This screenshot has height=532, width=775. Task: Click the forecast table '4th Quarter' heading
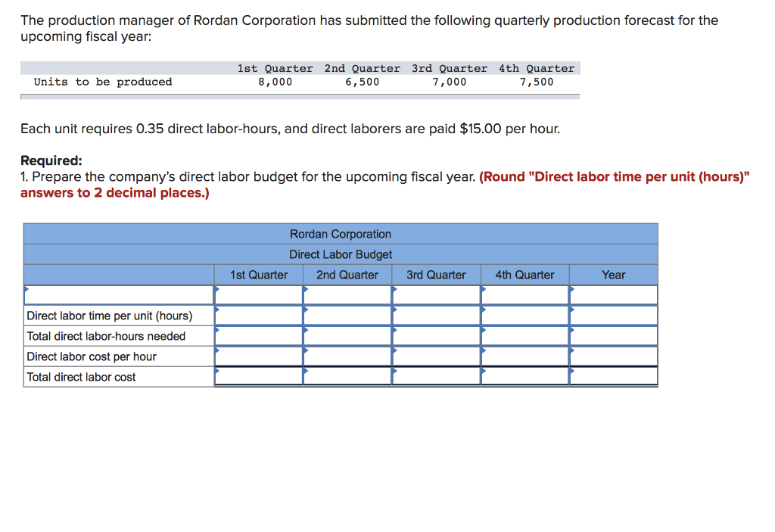(x=537, y=68)
